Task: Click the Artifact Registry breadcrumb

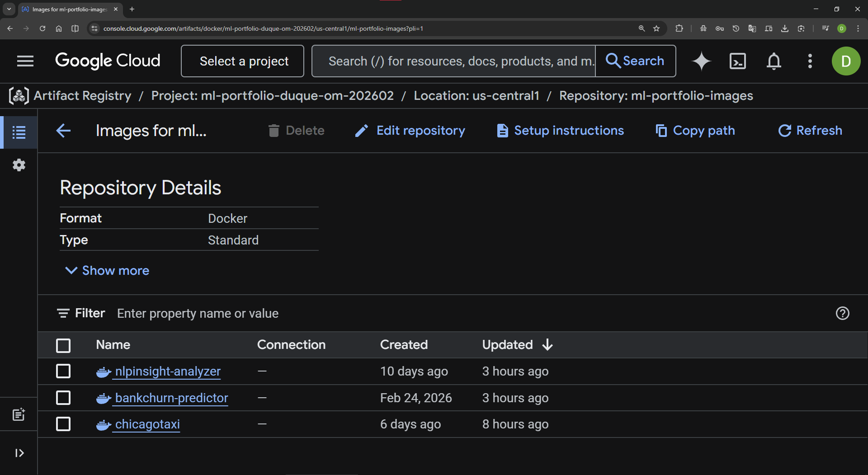Action: click(82, 96)
